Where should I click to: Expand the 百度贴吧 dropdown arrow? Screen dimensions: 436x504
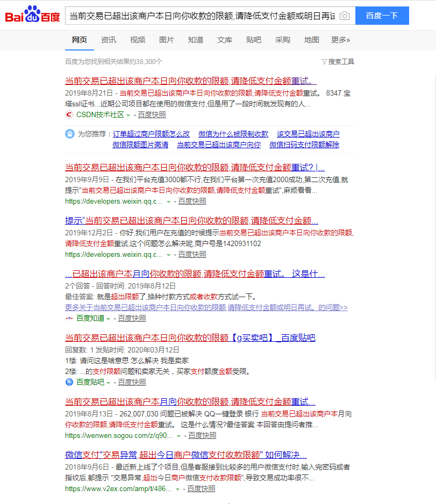tap(109, 383)
